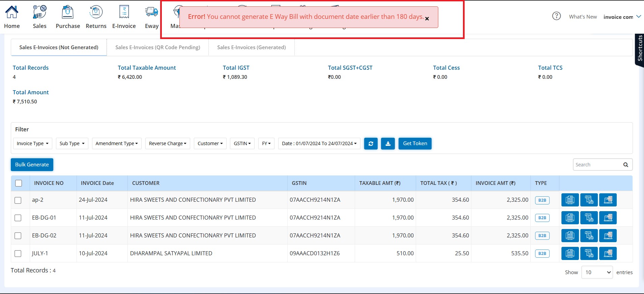Click the monitor-invoice icon for EB-DG-01
644x294 pixels.
570,218
